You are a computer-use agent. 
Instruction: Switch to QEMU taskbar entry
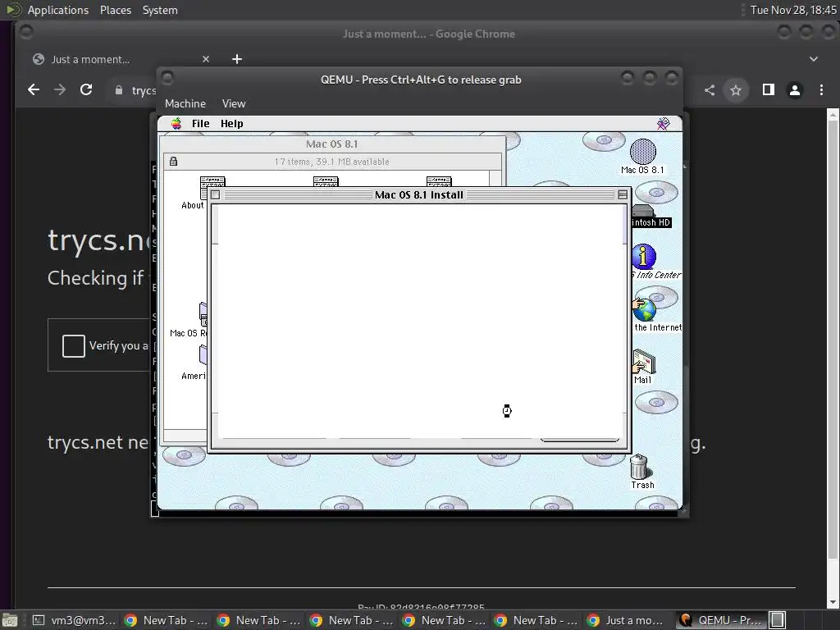721,620
